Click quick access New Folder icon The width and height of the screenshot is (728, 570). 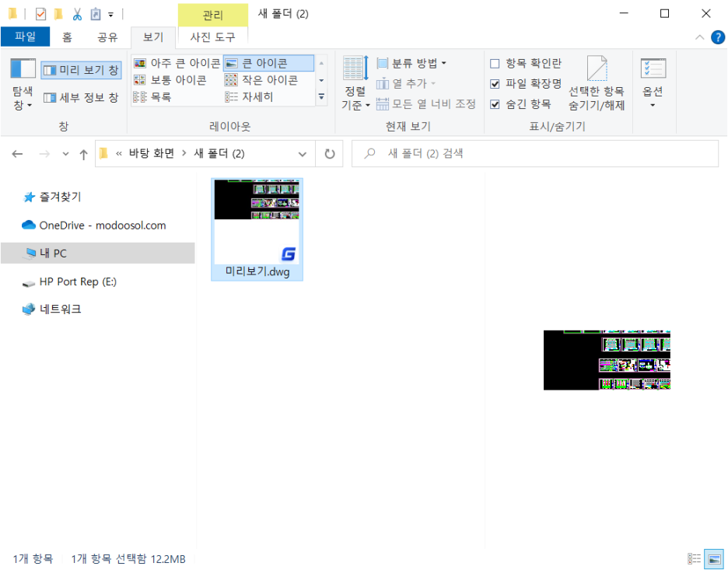click(58, 14)
